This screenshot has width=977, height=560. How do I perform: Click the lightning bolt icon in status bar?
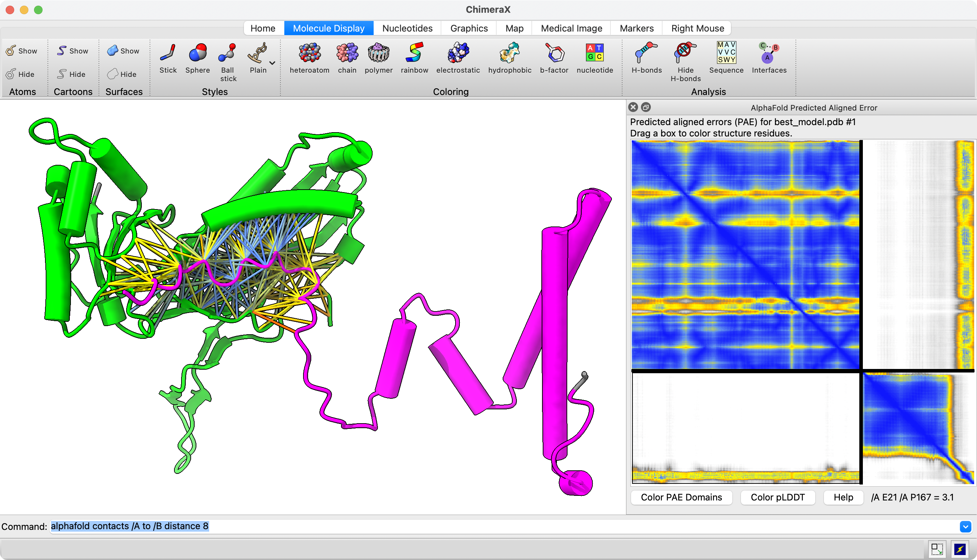(x=960, y=549)
